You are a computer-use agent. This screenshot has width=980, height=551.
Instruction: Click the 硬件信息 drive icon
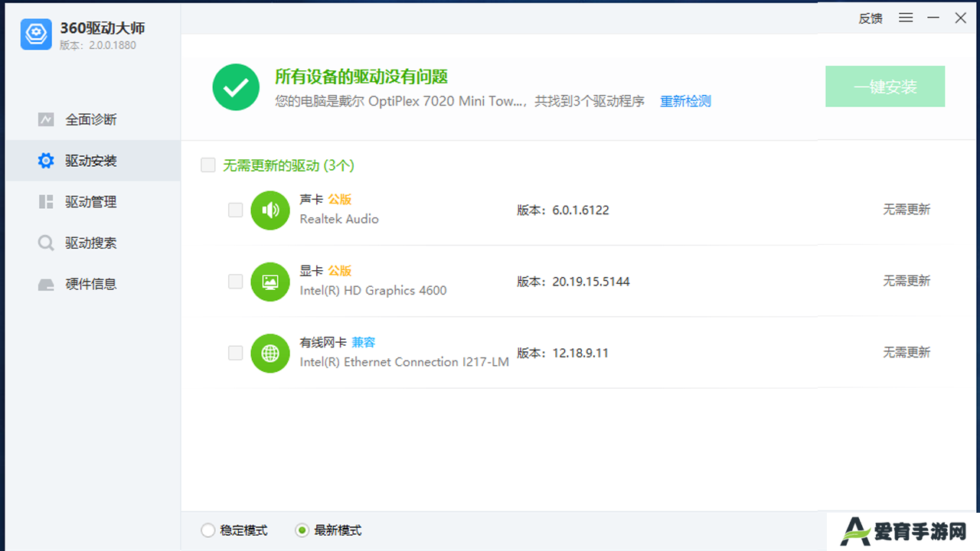(46, 285)
